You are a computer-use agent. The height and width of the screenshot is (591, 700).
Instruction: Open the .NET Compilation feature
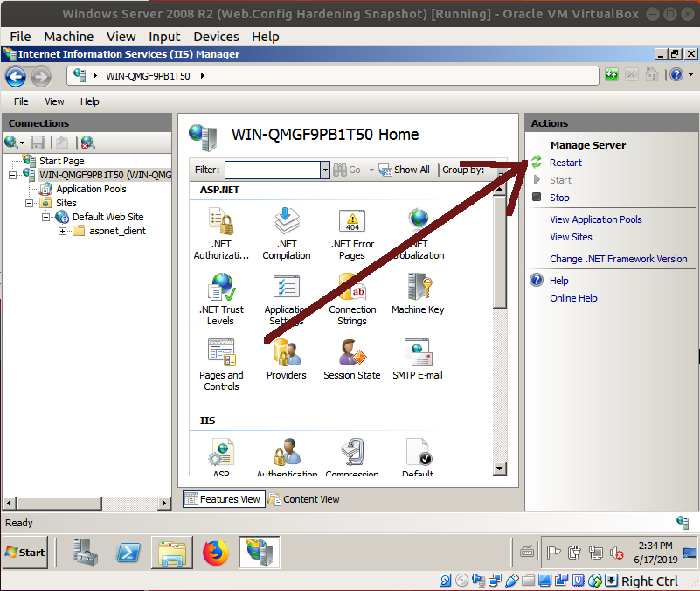point(286,233)
